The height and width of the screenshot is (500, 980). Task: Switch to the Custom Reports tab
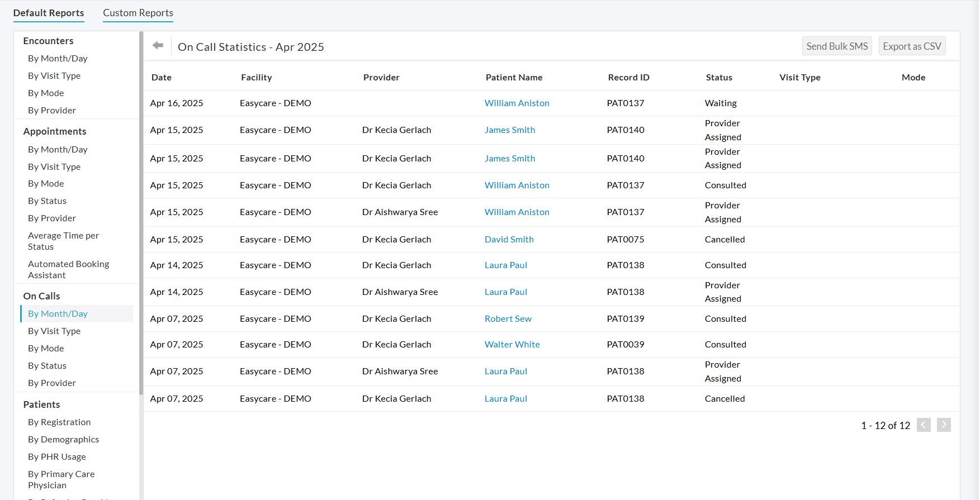pyautogui.click(x=138, y=13)
